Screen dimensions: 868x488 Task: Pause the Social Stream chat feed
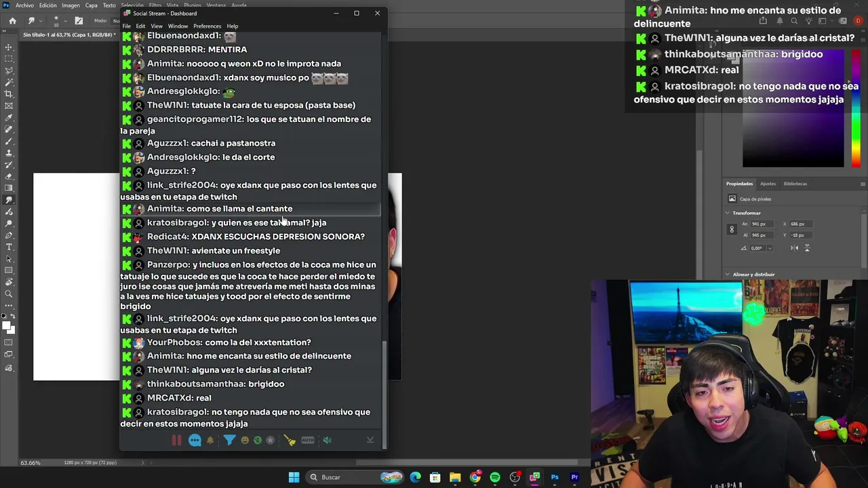(x=176, y=441)
